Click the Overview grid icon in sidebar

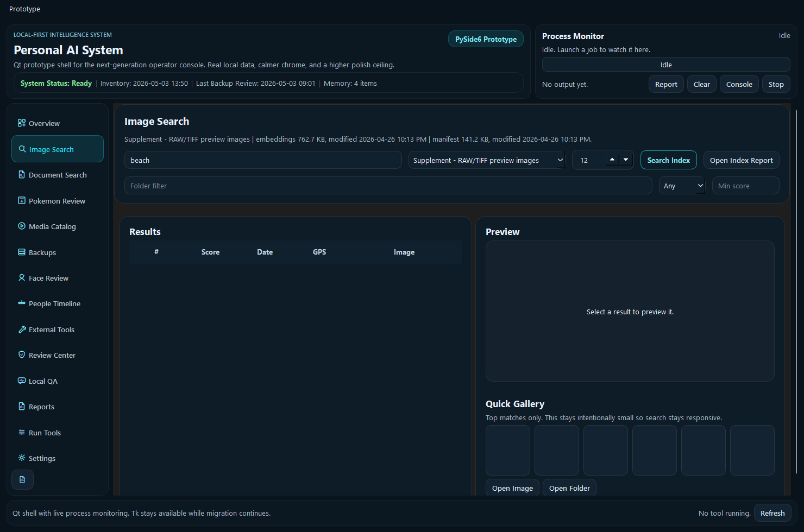pyautogui.click(x=22, y=123)
